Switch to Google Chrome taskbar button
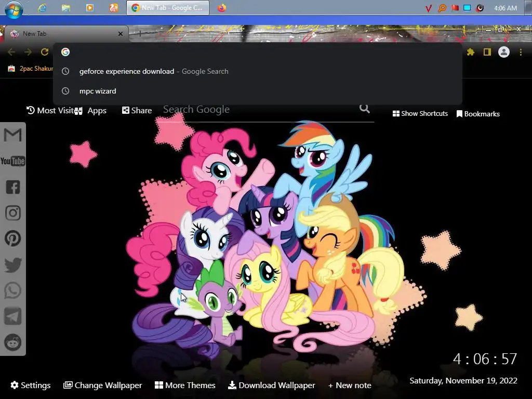 (168, 8)
